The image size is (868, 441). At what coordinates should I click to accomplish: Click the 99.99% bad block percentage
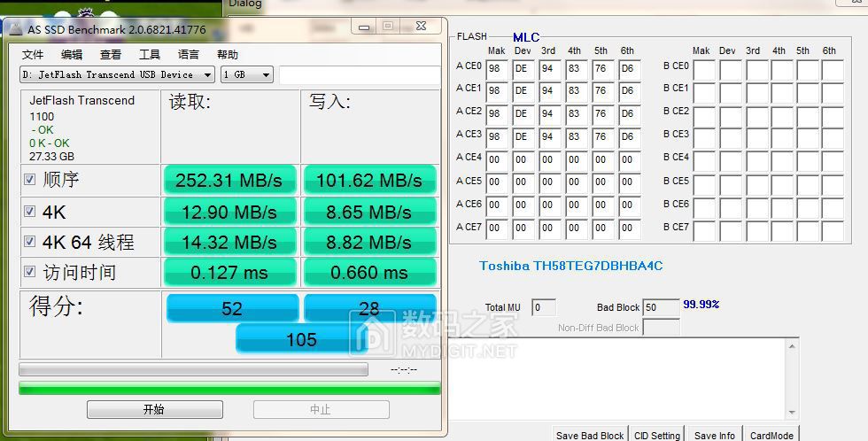[x=701, y=305]
